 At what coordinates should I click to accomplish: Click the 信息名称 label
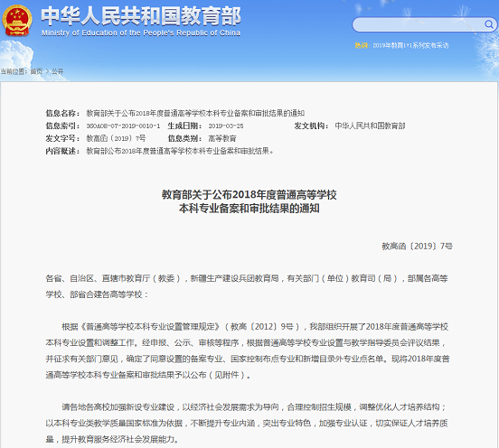tap(62, 113)
